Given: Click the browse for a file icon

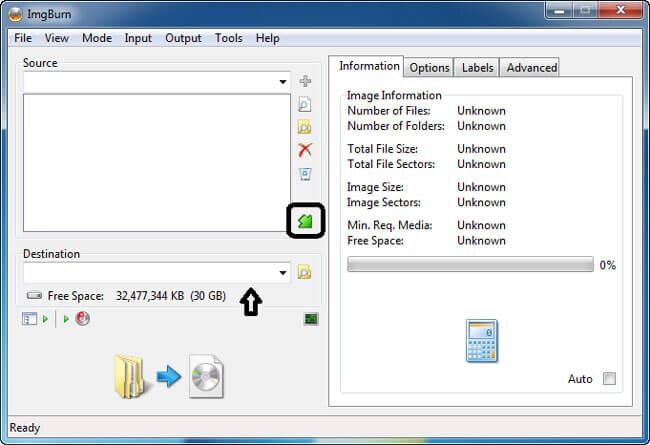Looking at the screenshot, I should (305, 105).
